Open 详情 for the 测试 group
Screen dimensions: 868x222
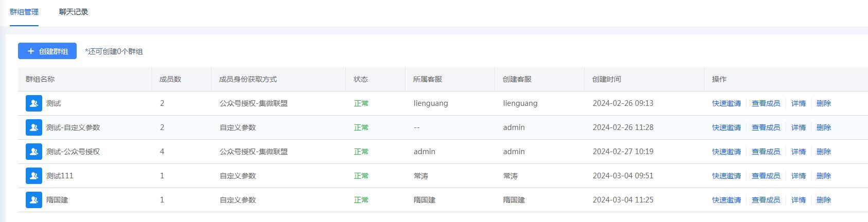coord(799,103)
